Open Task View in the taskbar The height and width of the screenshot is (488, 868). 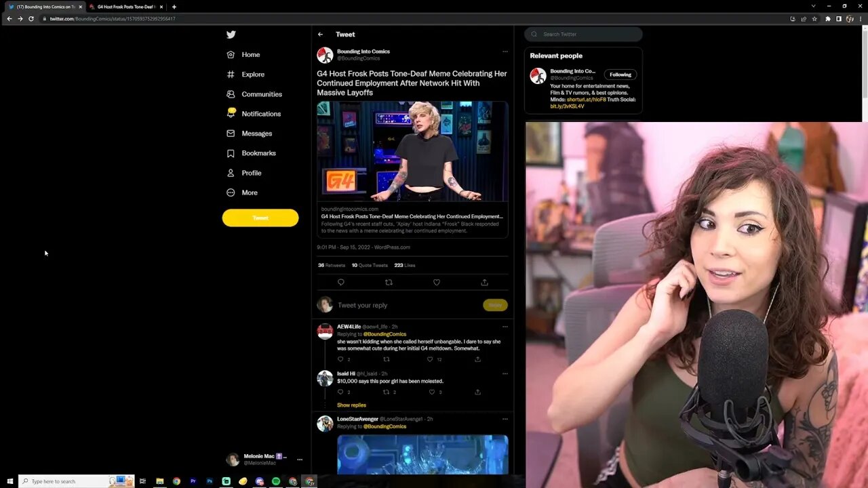click(142, 481)
